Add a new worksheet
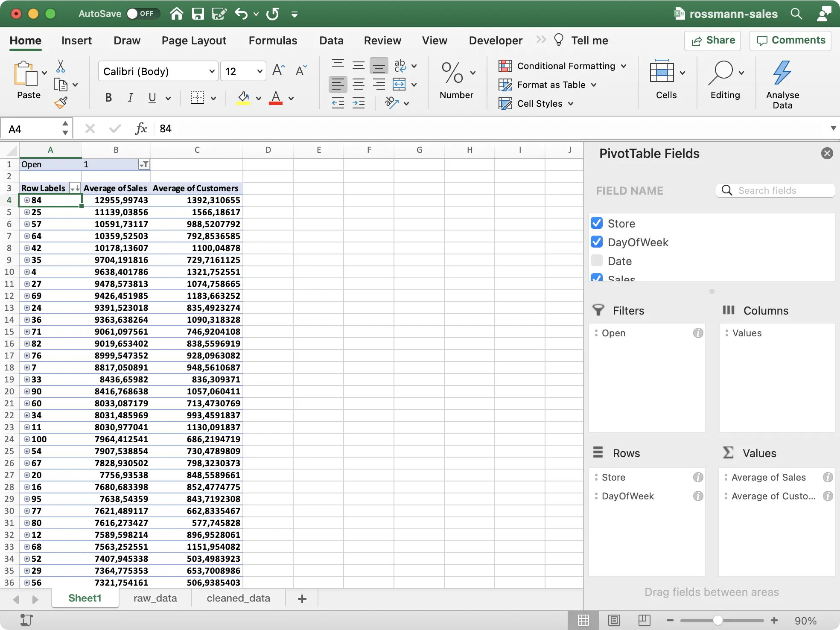This screenshot has width=840, height=630. click(302, 598)
